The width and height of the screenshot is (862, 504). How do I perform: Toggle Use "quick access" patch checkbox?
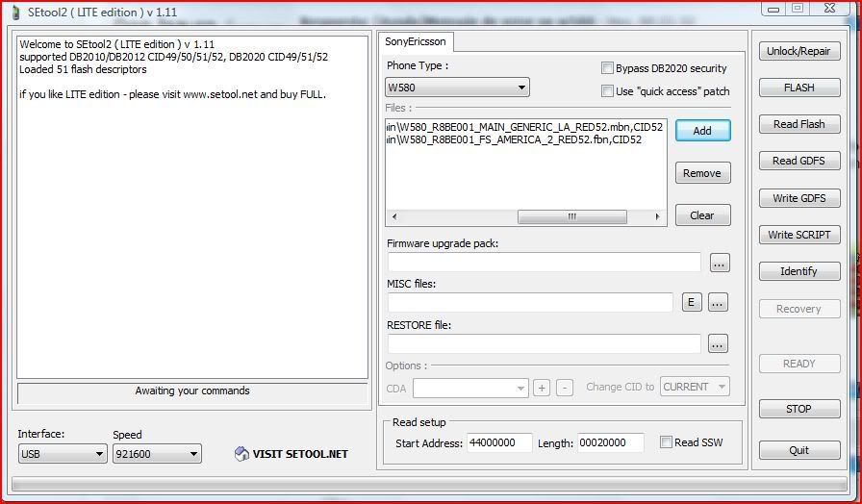(607, 91)
